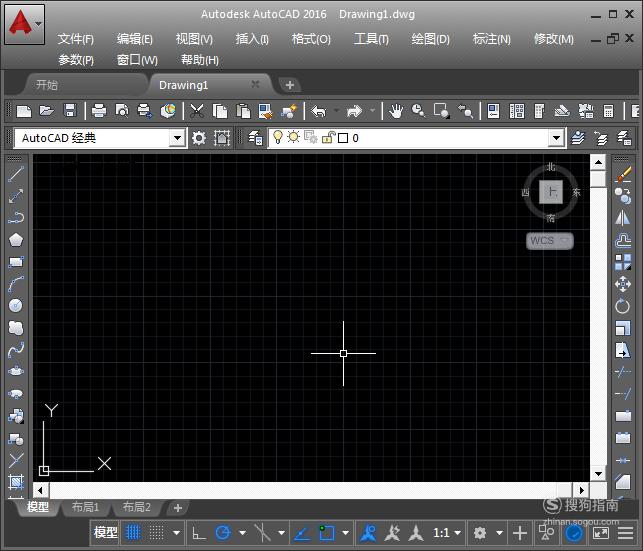Open the QuickCalc calculator icon
643x551 pixels.
(x=609, y=111)
